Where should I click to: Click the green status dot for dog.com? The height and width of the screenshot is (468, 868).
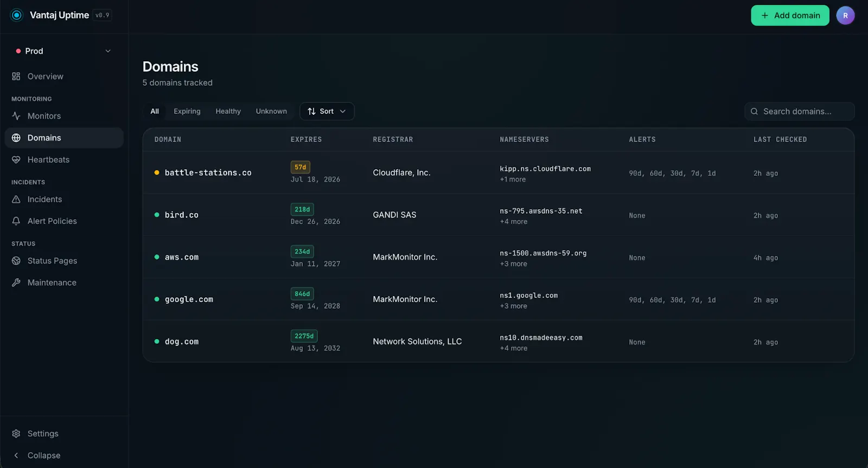point(157,342)
